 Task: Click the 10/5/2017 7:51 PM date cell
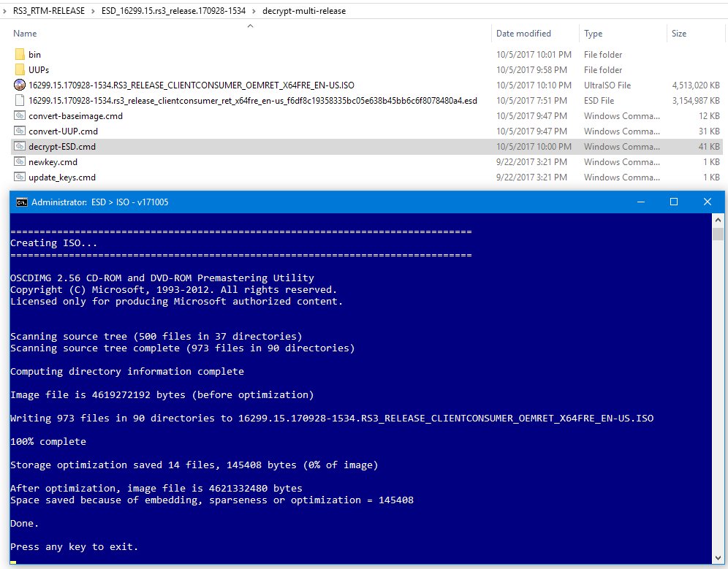[x=531, y=100]
